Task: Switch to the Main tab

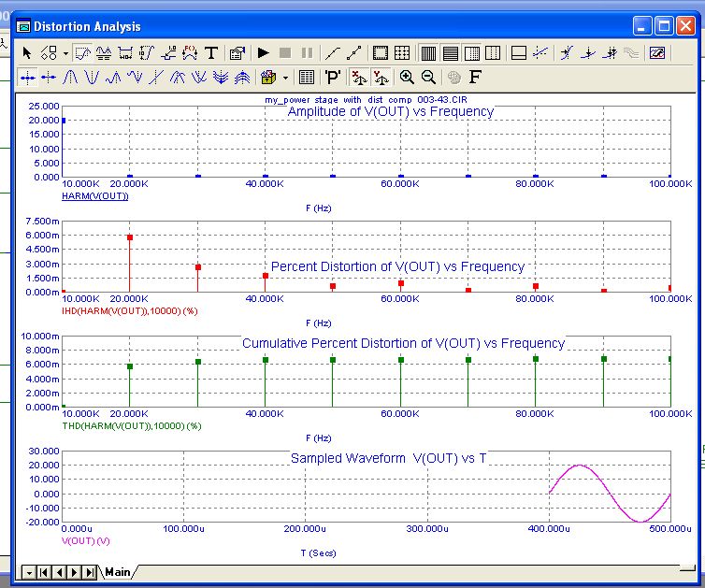Action: click(x=118, y=571)
